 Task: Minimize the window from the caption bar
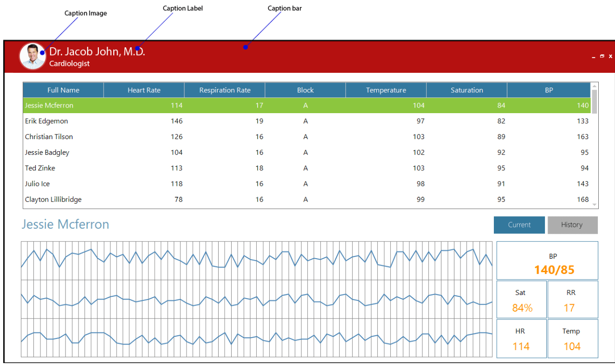(593, 57)
